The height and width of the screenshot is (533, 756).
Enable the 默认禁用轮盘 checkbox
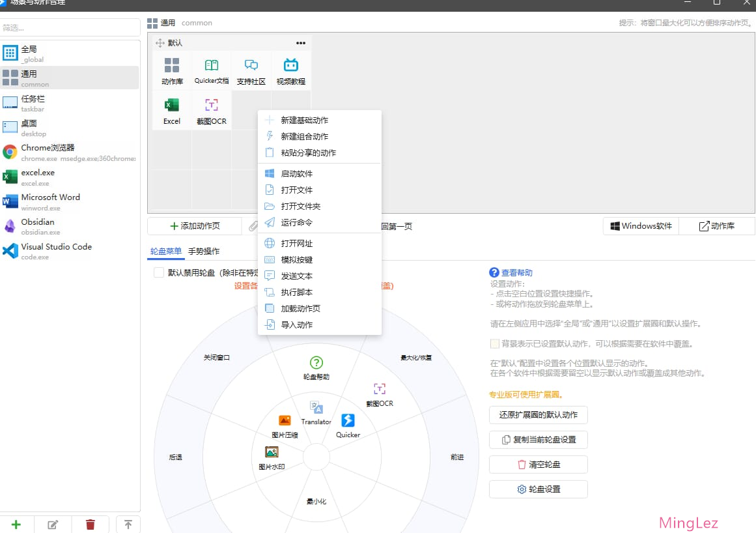point(158,272)
